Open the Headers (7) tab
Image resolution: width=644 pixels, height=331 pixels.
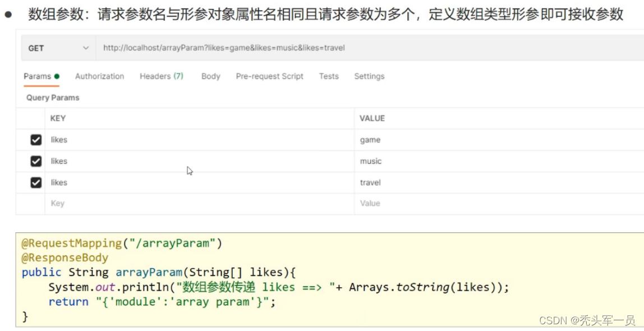162,76
